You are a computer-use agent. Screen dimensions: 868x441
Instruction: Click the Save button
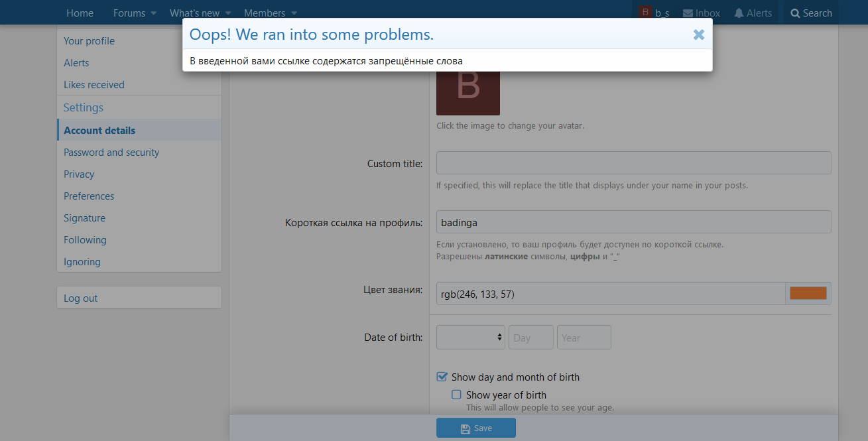click(475, 428)
